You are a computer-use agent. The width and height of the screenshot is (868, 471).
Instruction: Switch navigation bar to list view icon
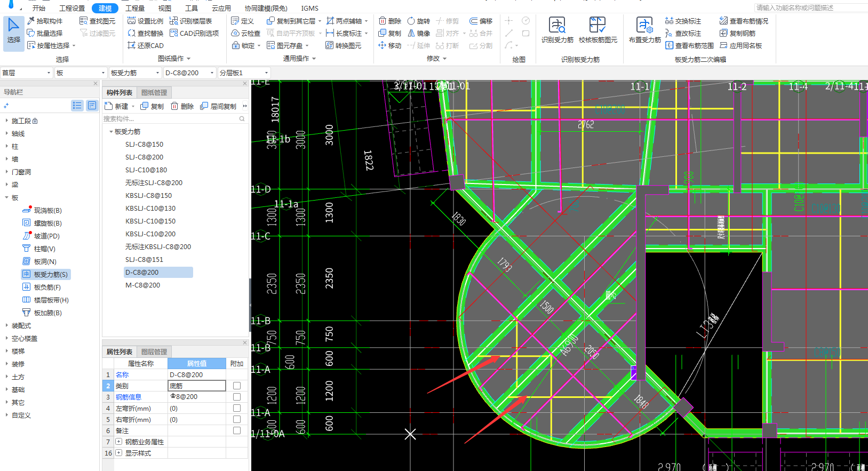77,106
